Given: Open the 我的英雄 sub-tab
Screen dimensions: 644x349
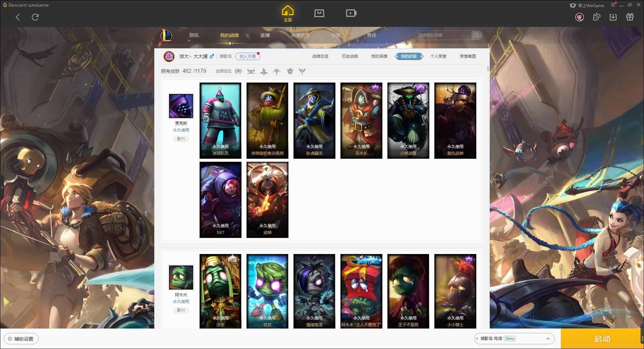Looking at the screenshot, I should pyautogui.click(x=379, y=56).
